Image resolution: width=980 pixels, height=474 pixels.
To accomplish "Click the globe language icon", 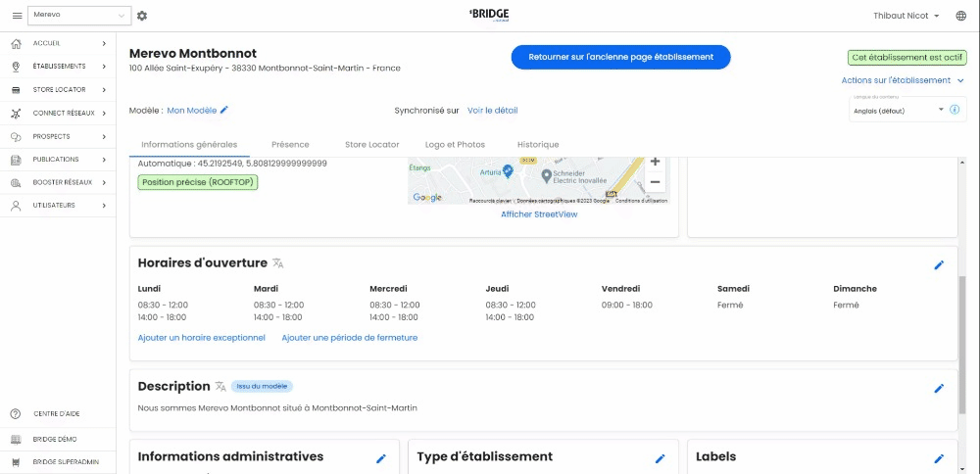I will (x=961, y=16).
